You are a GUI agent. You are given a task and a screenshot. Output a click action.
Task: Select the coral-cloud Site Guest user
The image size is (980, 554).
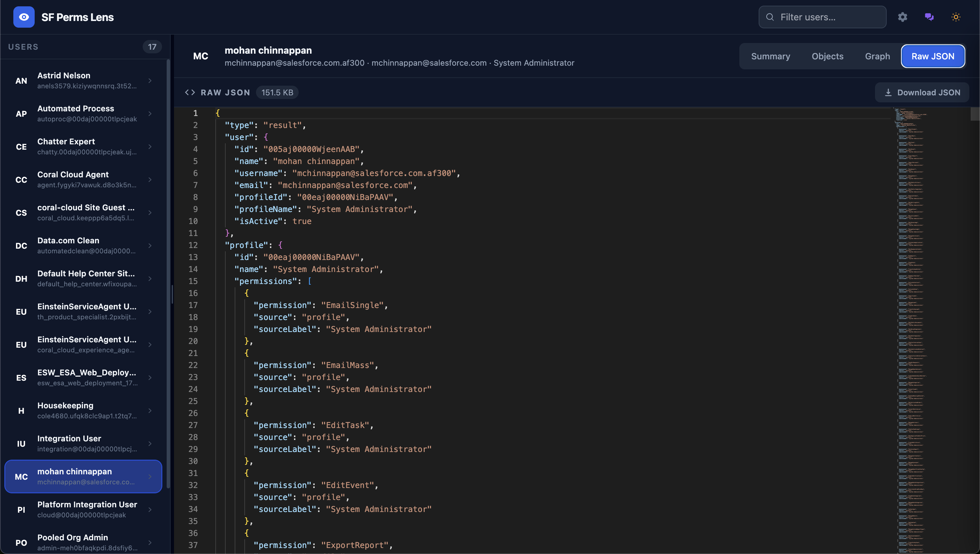pos(83,213)
